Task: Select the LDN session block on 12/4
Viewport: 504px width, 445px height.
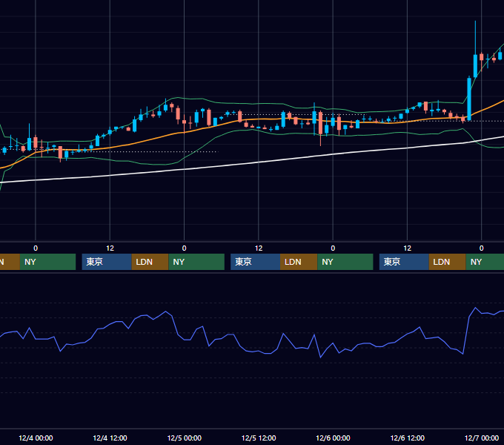Action: click(x=150, y=262)
